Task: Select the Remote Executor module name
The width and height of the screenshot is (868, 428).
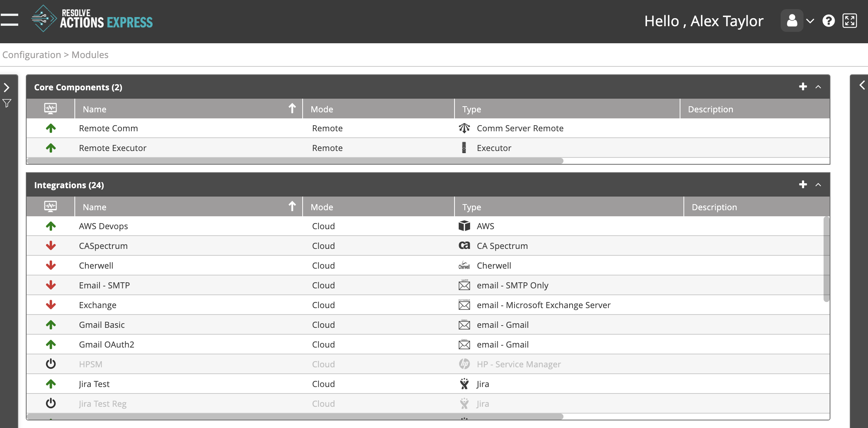Action: [113, 148]
